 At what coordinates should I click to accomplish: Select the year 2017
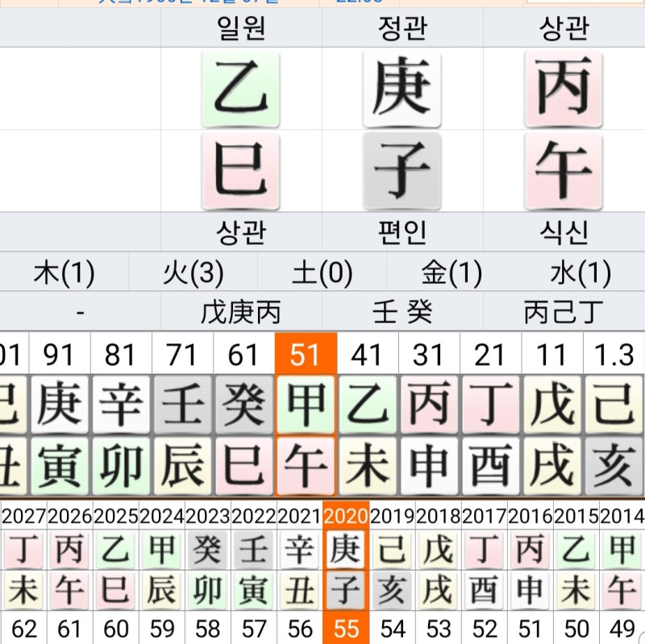pos(484,516)
